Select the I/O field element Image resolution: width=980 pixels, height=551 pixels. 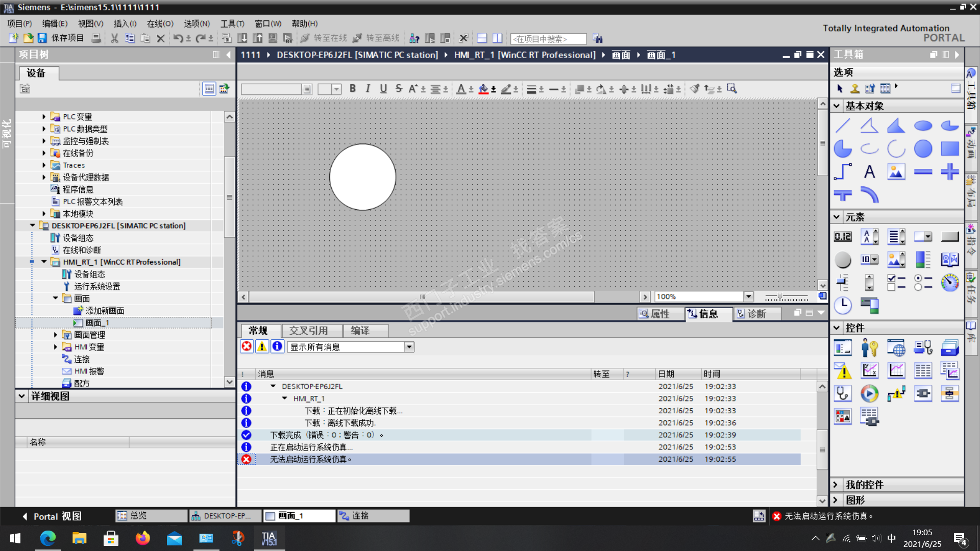coord(843,237)
